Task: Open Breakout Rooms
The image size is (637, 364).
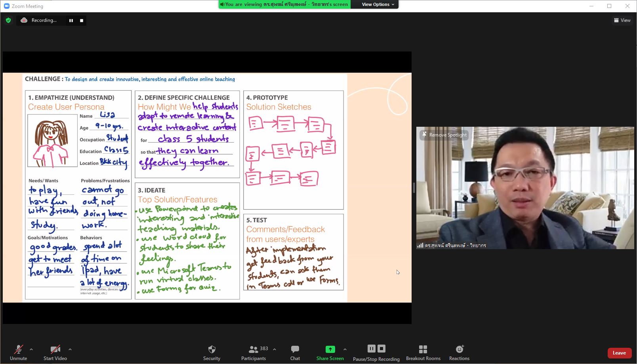Action: (423, 352)
